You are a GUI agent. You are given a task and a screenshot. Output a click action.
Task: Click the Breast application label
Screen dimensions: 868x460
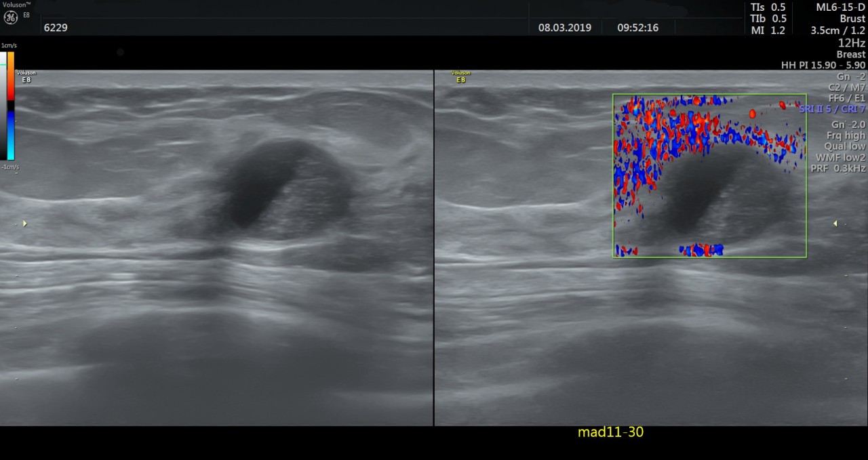(x=851, y=54)
